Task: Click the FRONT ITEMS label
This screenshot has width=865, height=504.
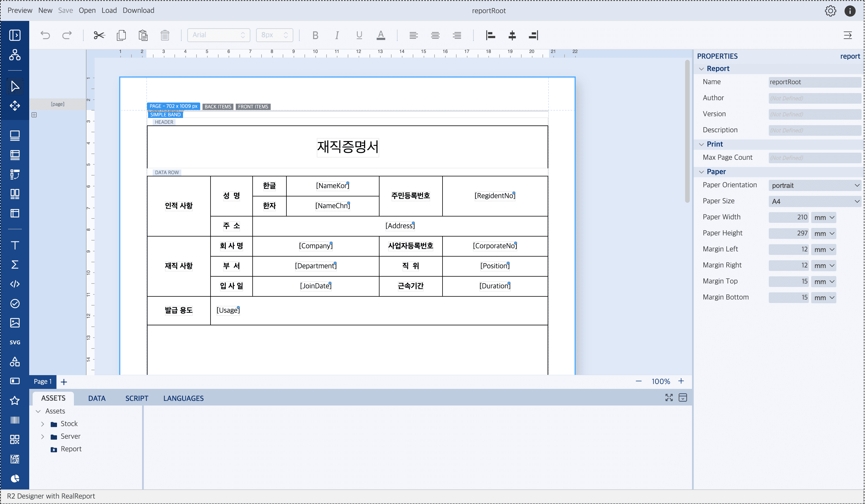Action: [x=253, y=107]
